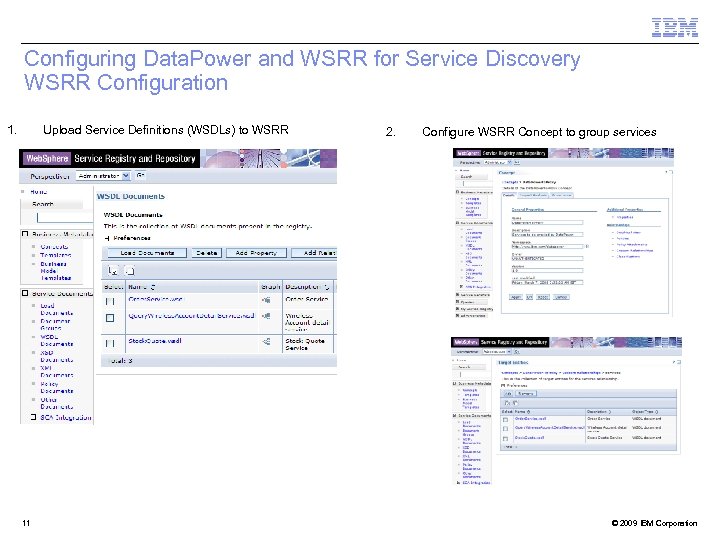
Task: Click maximize icon of the Concept panel
Action: pos(671,172)
